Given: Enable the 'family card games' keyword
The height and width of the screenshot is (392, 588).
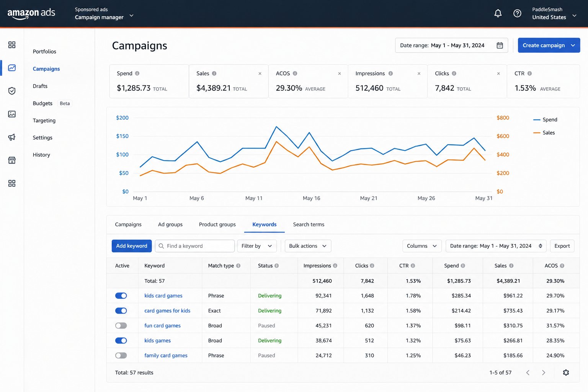Looking at the screenshot, I should pyautogui.click(x=121, y=355).
